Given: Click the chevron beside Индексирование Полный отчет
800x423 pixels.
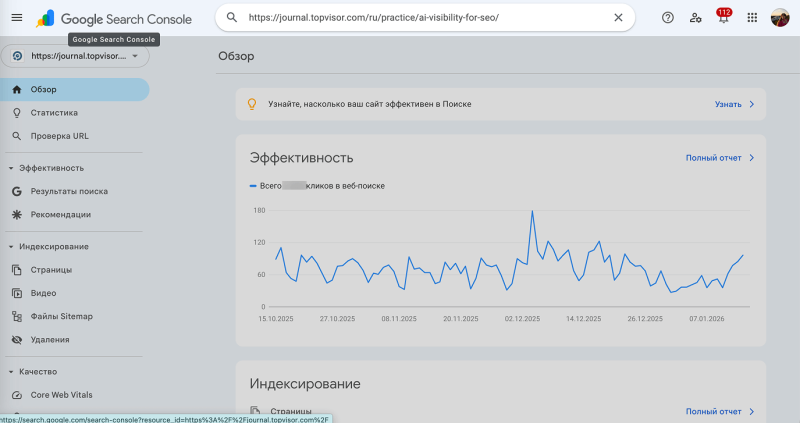Looking at the screenshot, I should (752, 411).
